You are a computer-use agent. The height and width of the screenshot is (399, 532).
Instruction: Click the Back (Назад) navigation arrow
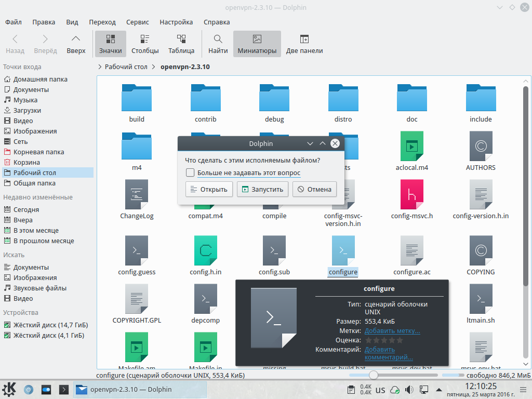click(x=15, y=44)
